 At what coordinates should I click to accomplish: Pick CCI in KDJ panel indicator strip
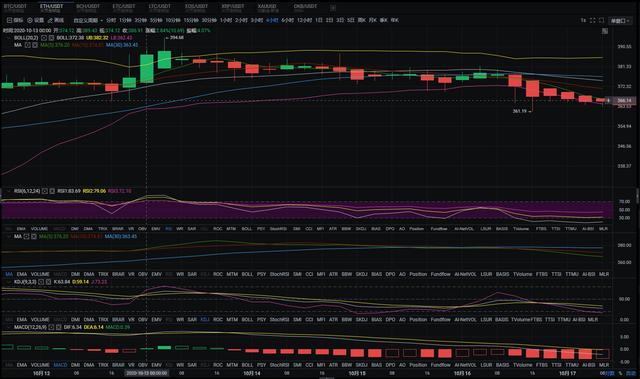[309, 319]
